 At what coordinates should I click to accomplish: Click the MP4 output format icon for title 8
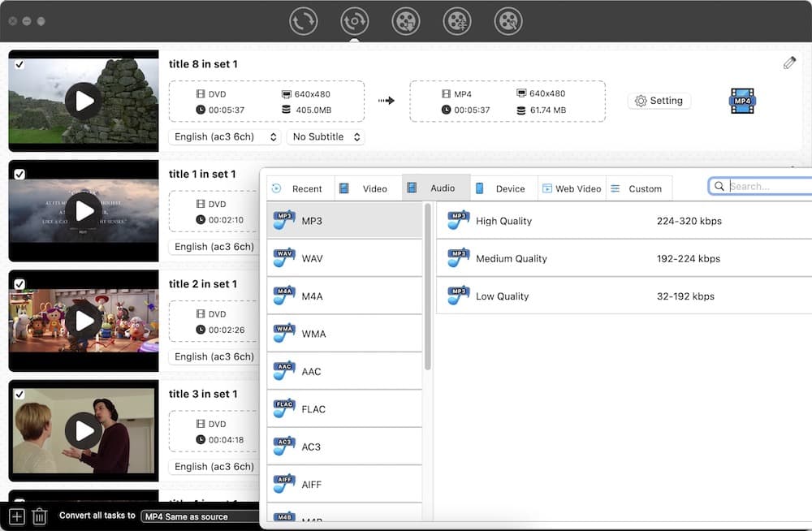(742, 101)
